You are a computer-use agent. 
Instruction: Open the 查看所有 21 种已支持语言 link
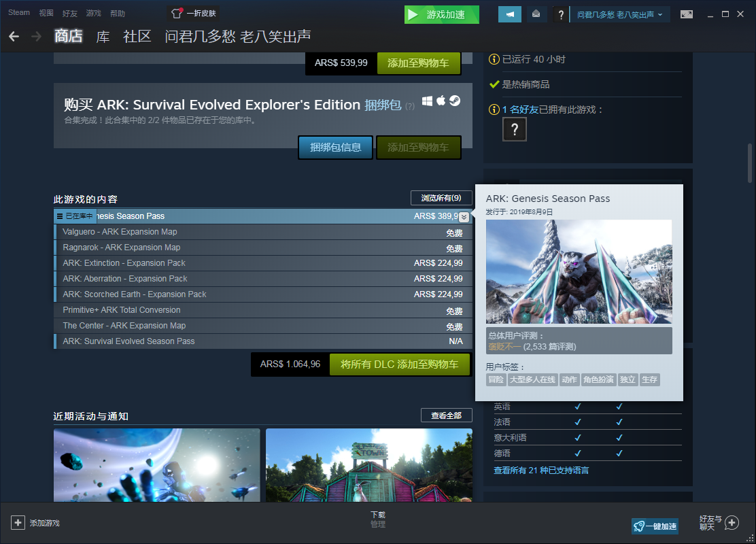[541, 470]
